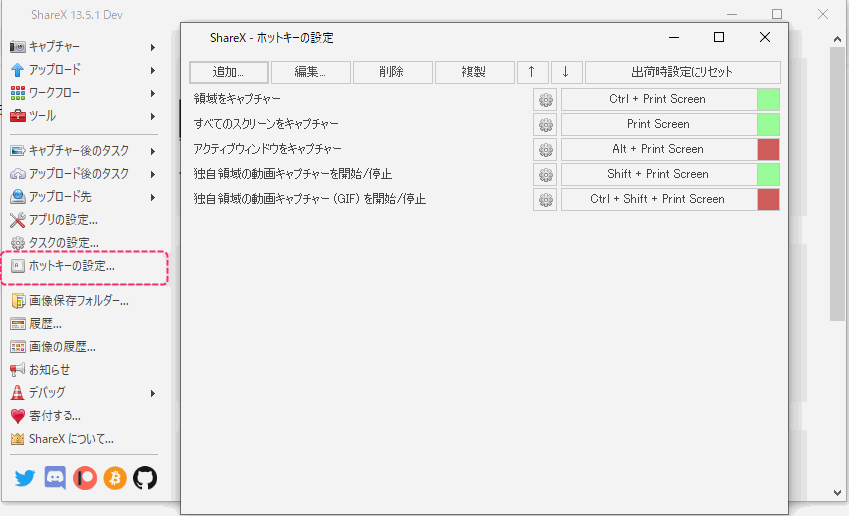
Task: Open the タスクの設定... menu entry
Action: (64, 243)
